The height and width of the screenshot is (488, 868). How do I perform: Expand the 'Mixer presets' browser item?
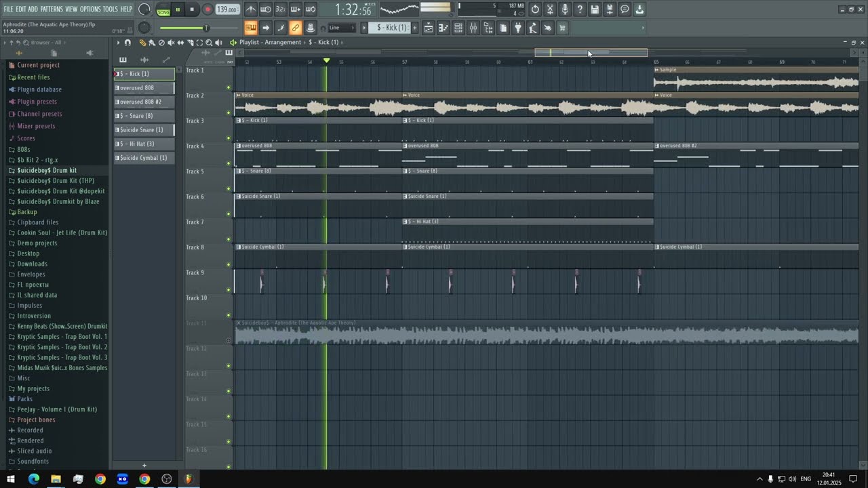click(x=36, y=126)
